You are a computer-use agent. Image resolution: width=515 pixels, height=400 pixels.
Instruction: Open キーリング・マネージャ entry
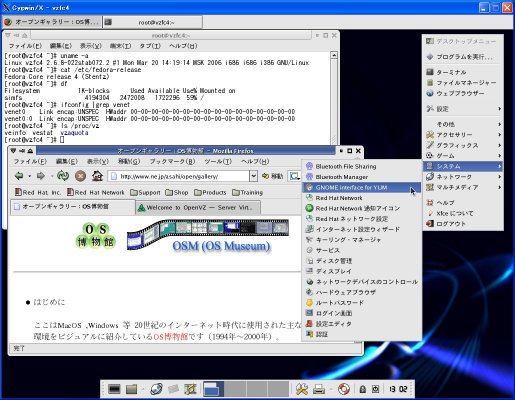[x=361, y=240]
